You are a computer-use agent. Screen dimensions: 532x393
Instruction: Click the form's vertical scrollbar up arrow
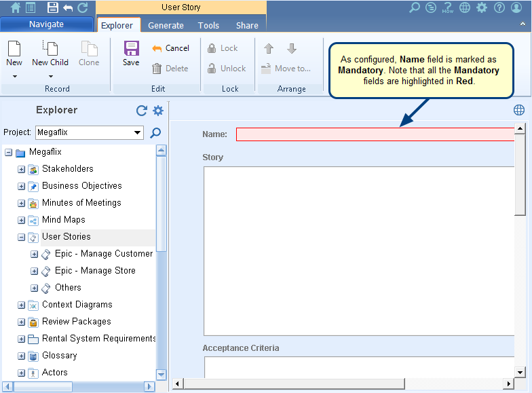click(520, 129)
